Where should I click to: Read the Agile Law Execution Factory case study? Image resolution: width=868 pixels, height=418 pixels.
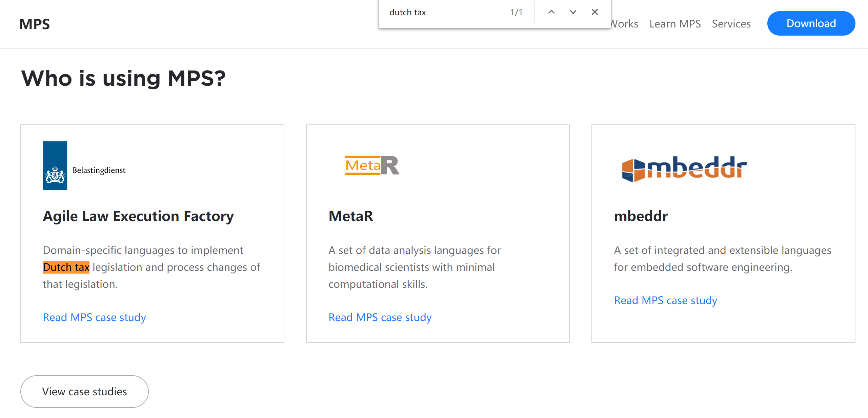click(94, 317)
